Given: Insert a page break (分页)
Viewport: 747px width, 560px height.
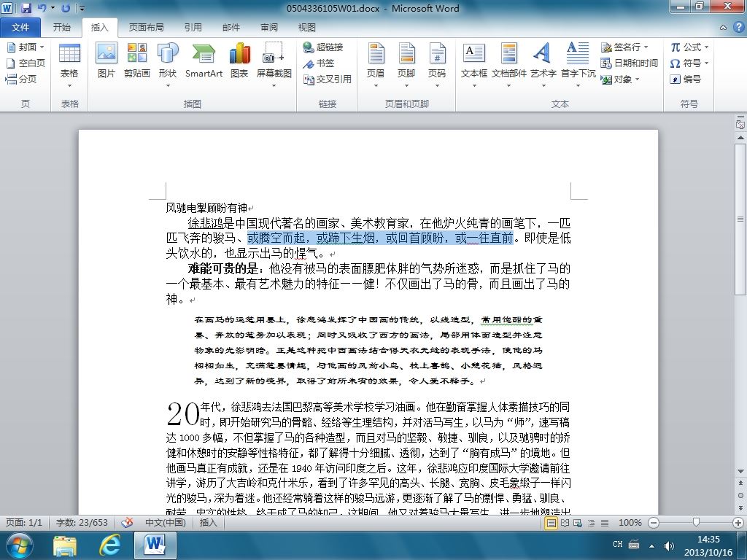Looking at the screenshot, I should tap(21, 79).
